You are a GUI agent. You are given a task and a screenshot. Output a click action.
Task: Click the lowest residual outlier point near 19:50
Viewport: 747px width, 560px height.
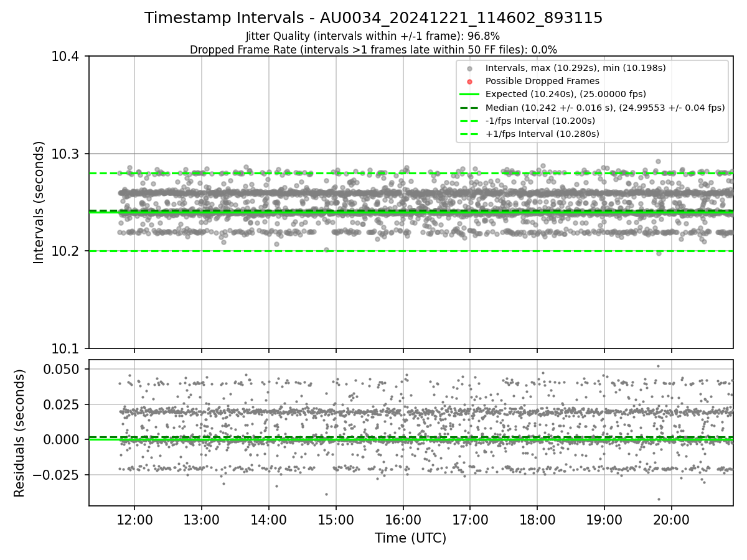click(659, 499)
